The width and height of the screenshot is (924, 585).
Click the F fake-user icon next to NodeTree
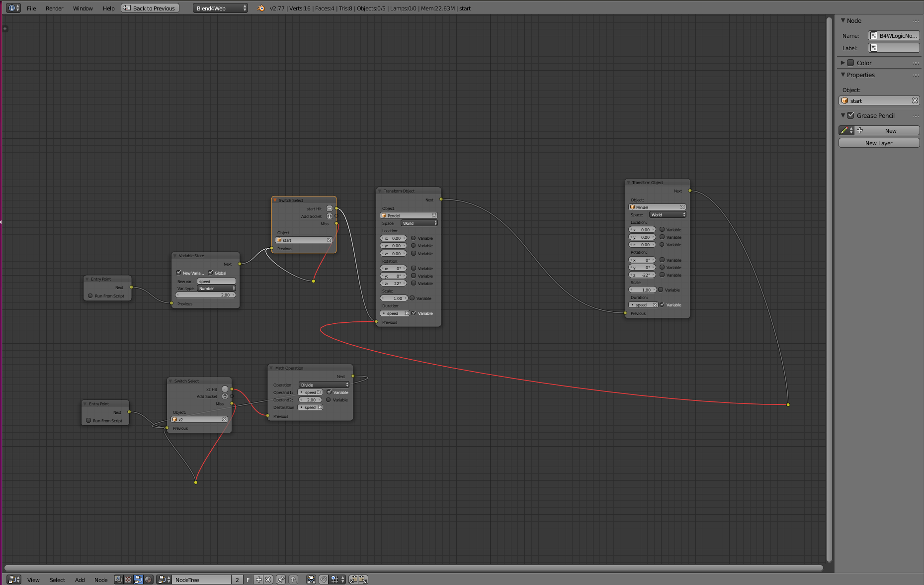click(x=248, y=580)
